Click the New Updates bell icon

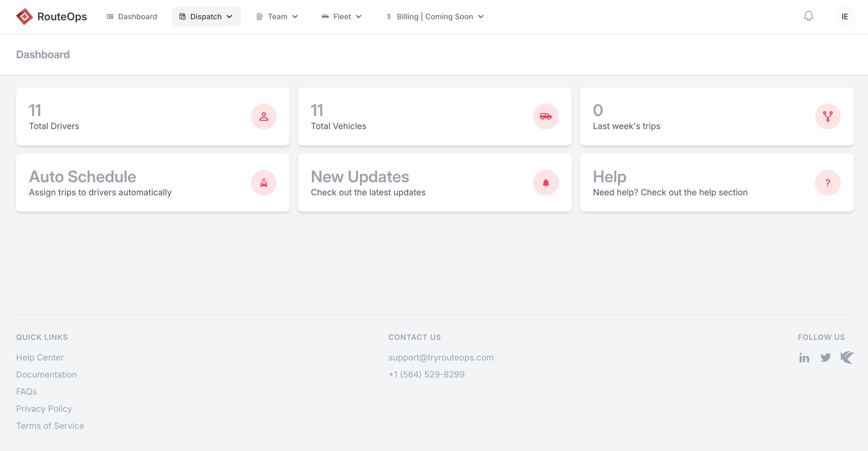click(x=545, y=183)
